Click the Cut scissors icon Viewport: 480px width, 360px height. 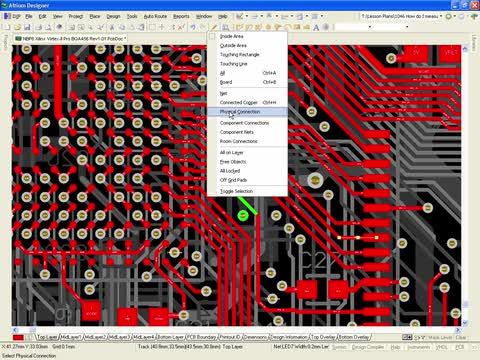[x=112, y=27]
